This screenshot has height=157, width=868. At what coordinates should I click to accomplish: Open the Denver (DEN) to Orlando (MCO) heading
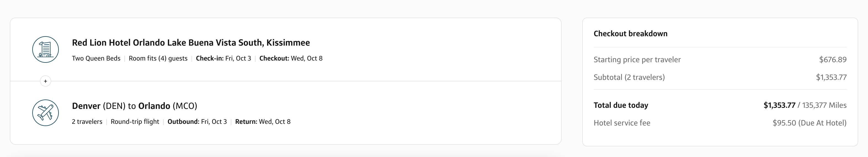(x=134, y=106)
